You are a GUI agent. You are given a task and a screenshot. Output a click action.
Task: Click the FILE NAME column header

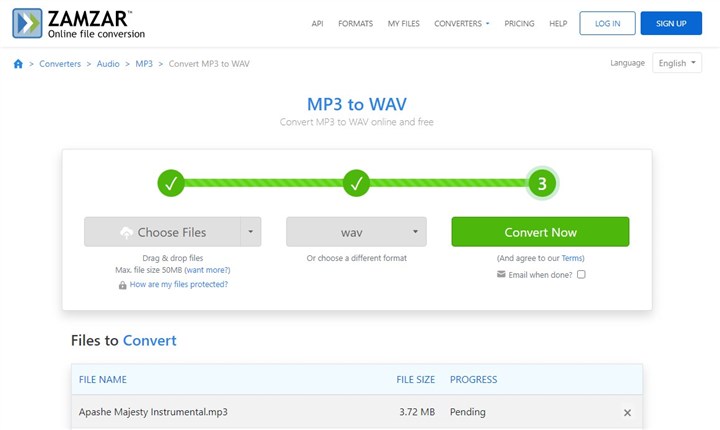103,379
